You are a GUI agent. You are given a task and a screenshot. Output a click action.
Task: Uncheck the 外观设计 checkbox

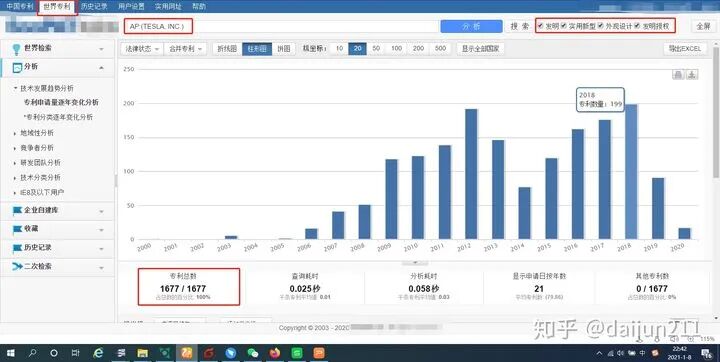click(x=601, y=26)
